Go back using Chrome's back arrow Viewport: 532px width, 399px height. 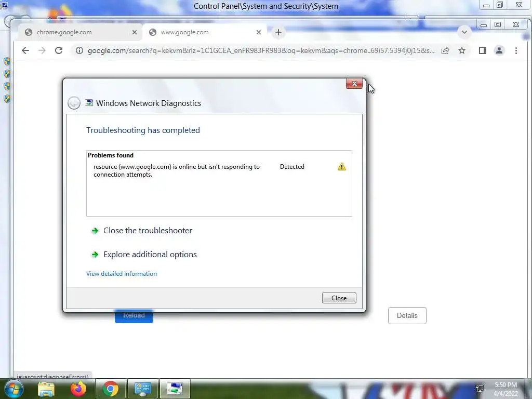point(25,50)
